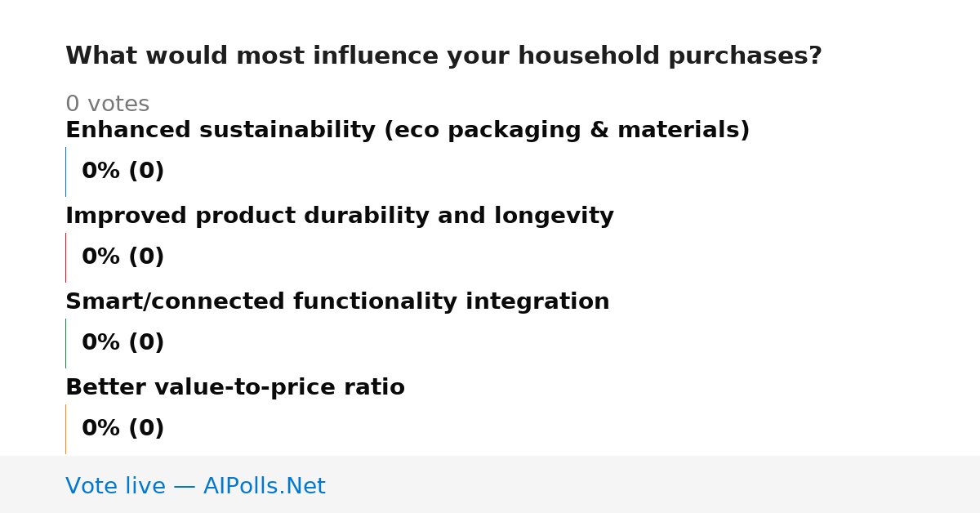Choose Improved product durability and longevity
Image resolution: width=980 pixels, height=513 pixels.
point(340,216)
